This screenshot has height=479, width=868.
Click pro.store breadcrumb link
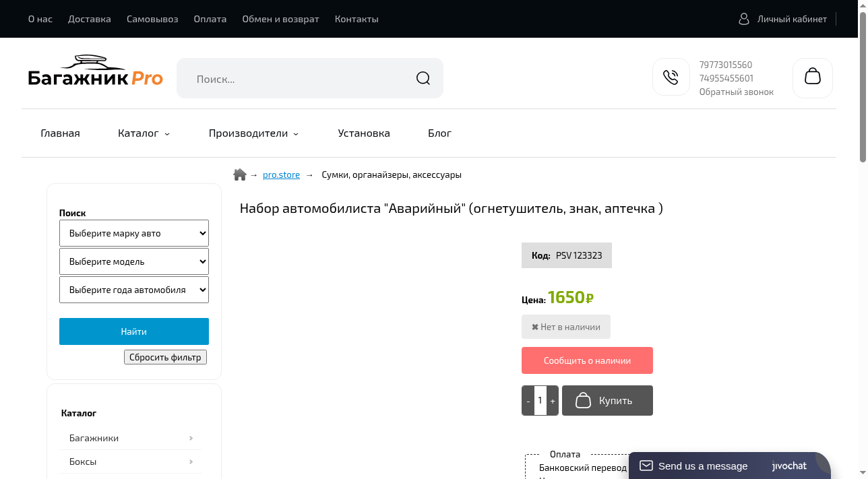coord(281,174)
